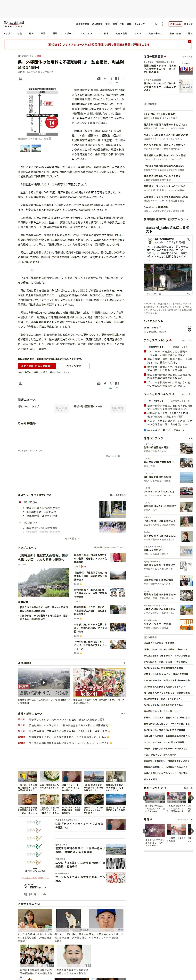Open the 社会 navigation menu item
This screenshot has width=196, height=980.
(x=19, y=33)
